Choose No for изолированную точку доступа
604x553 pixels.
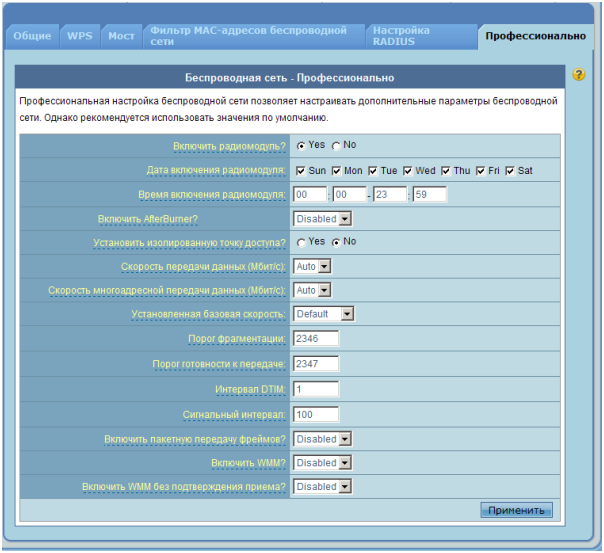[x=336, y=243]
